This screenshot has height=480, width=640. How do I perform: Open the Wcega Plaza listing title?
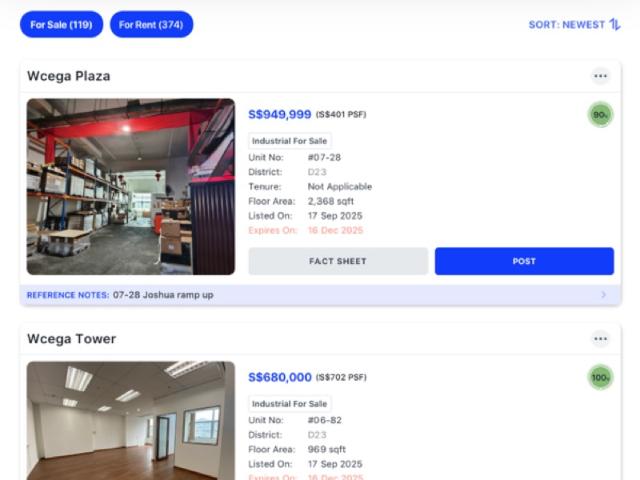coord(69,76)
